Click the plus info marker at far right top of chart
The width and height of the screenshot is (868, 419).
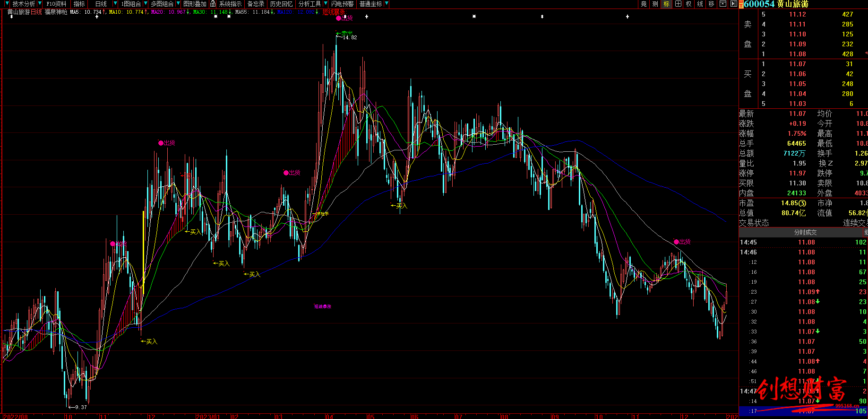tap(627, 17)
